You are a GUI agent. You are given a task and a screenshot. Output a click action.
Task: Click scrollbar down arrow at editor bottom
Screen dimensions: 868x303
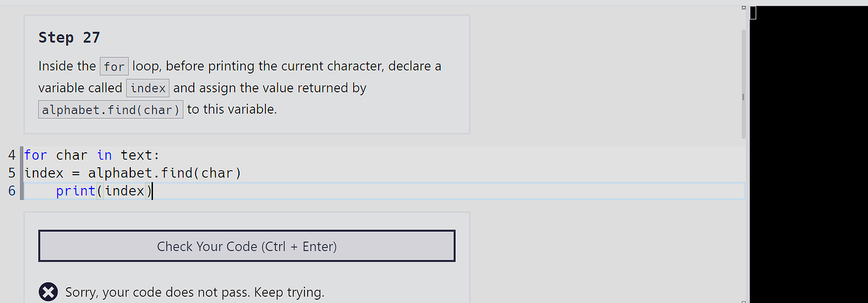(x=743, y=300)
